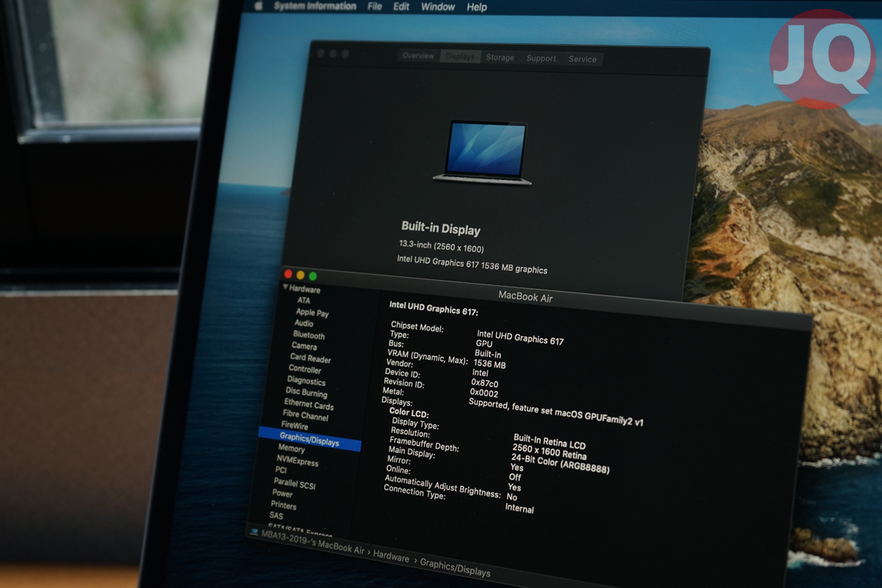Open Power in the Hardware list
Screen dimensions: 882x588
tap(282, 494)
